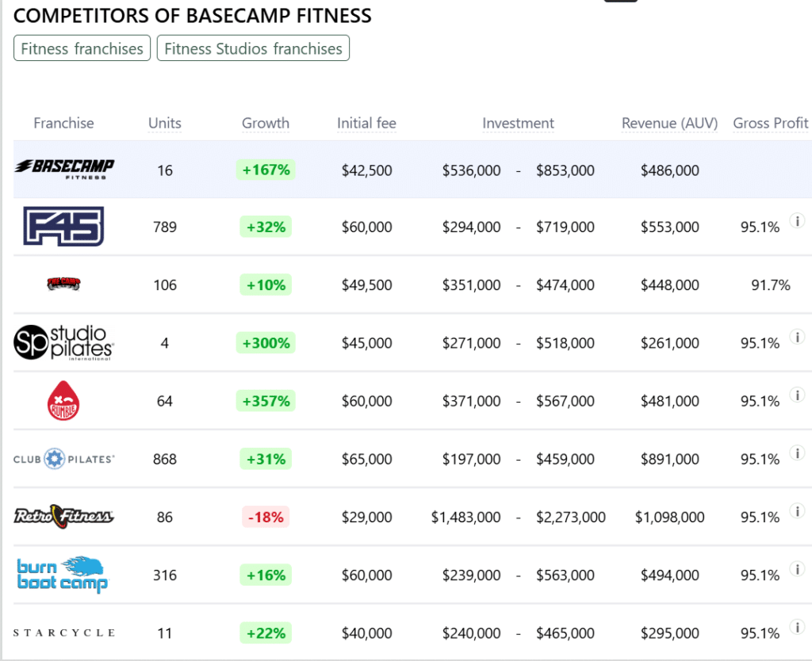Click the $486,000 revenue value

click(x=669, y=170)
